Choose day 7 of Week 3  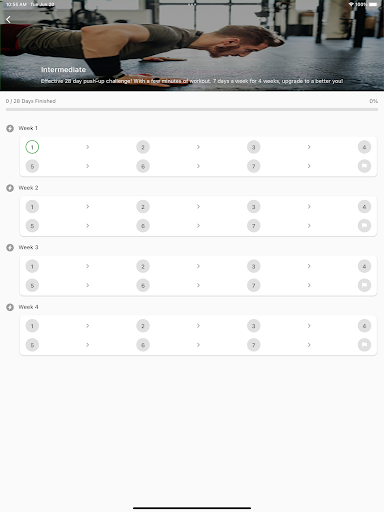[254, 285]
